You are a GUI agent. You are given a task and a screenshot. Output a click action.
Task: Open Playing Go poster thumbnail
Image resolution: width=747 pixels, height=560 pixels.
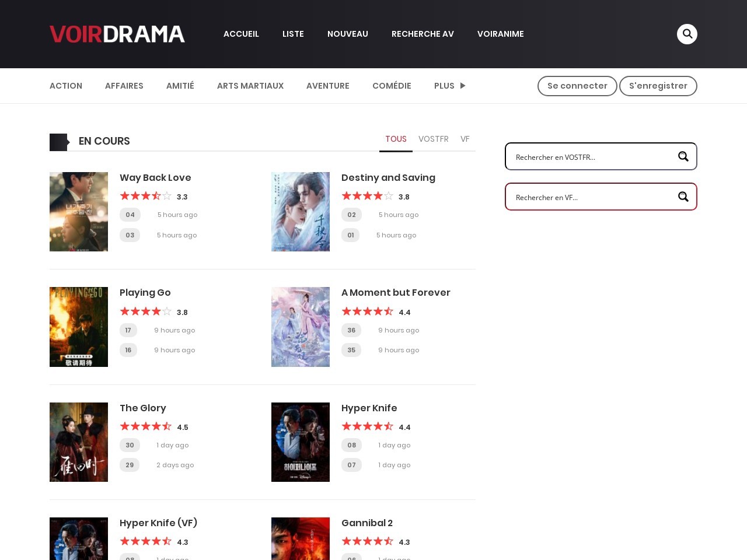(79, 327)
